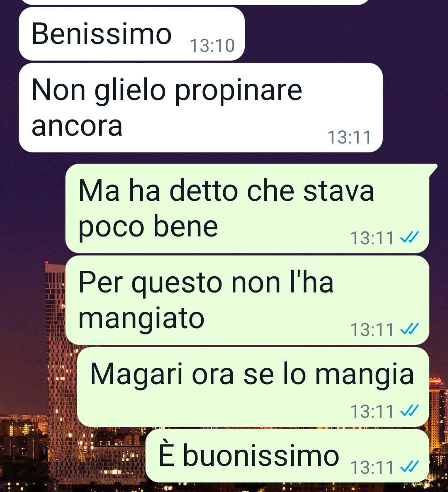Click the double-check icon on 'stava poco bene' message
This screenshot has width=448, height=492.
pyautogui.click(x=409, y=237)
